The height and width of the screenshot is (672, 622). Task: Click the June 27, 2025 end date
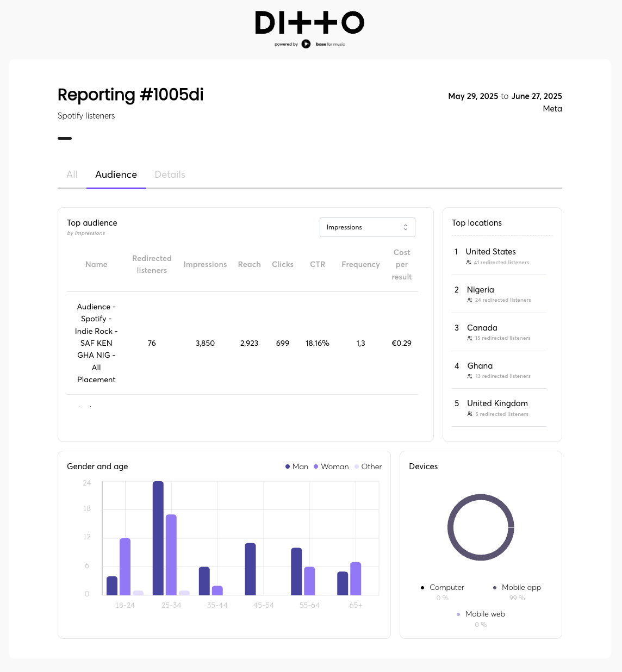tap(537, 96)
